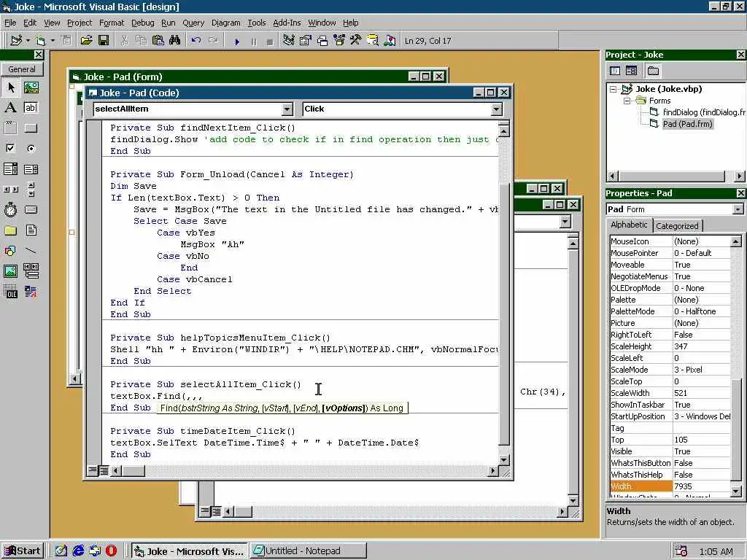Viewport: 747px width, 560px height.
Task: Click the Joke - Microsoft Visual Basic taskbar button
Action: pyautogui.click(x=189, y=551)
